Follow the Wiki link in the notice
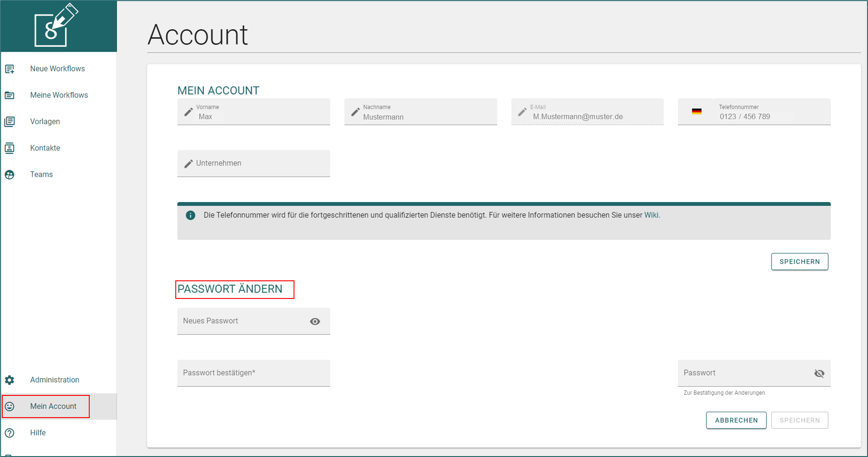This screenshot has height=457, width=868. 651,215
